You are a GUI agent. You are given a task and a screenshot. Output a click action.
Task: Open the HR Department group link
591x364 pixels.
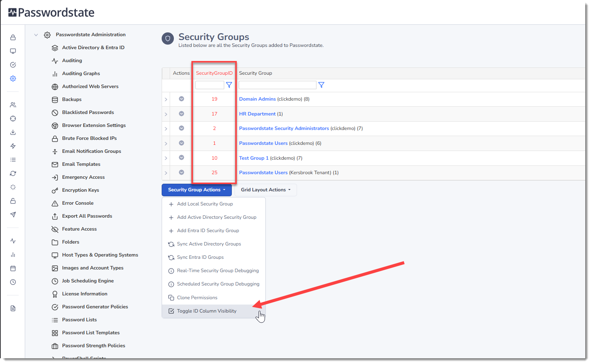point(257,114)
